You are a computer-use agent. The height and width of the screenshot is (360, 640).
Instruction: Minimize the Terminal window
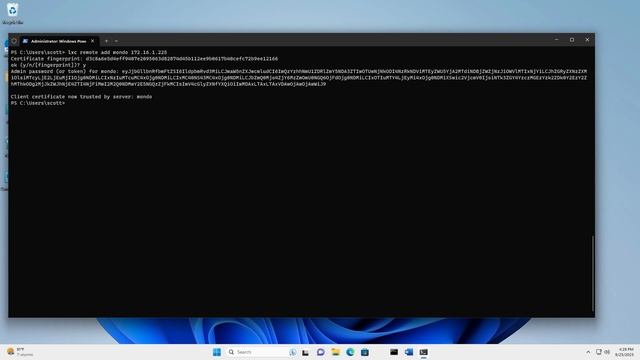[556, 40]
